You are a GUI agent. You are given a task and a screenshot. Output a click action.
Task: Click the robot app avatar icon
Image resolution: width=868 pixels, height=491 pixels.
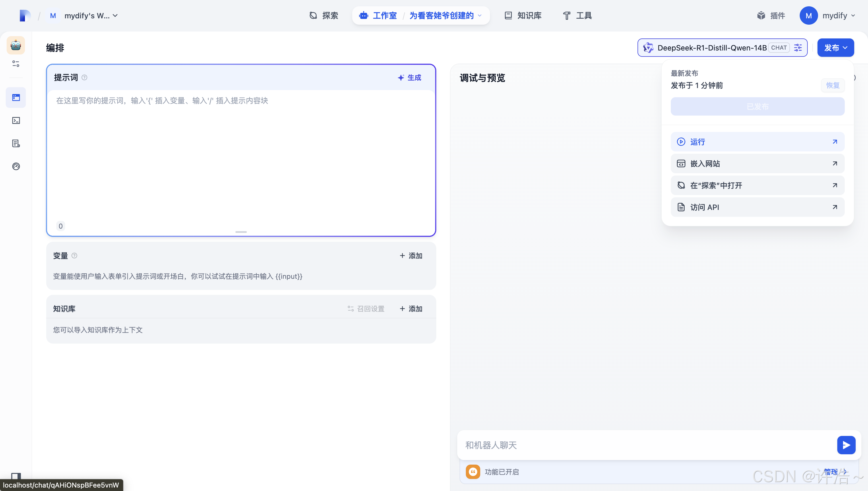click(x=15, y=45)
